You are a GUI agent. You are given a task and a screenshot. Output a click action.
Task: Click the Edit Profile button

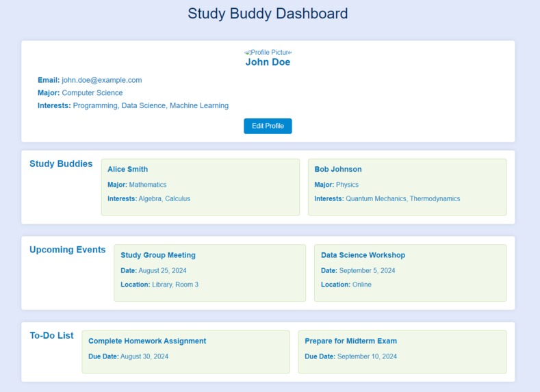(268, 126)
